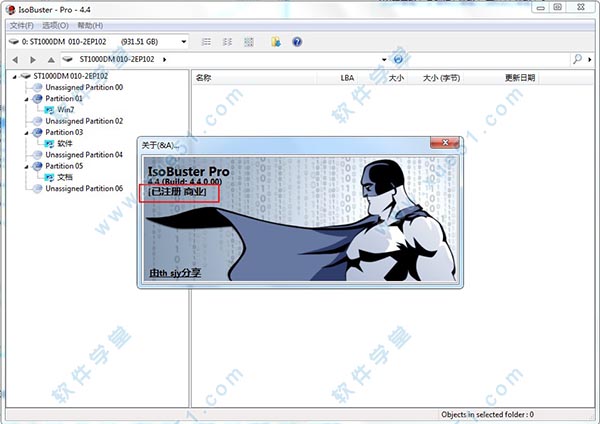
Task: Click Objects in selected folder status text
Action: tap(487, 414)
